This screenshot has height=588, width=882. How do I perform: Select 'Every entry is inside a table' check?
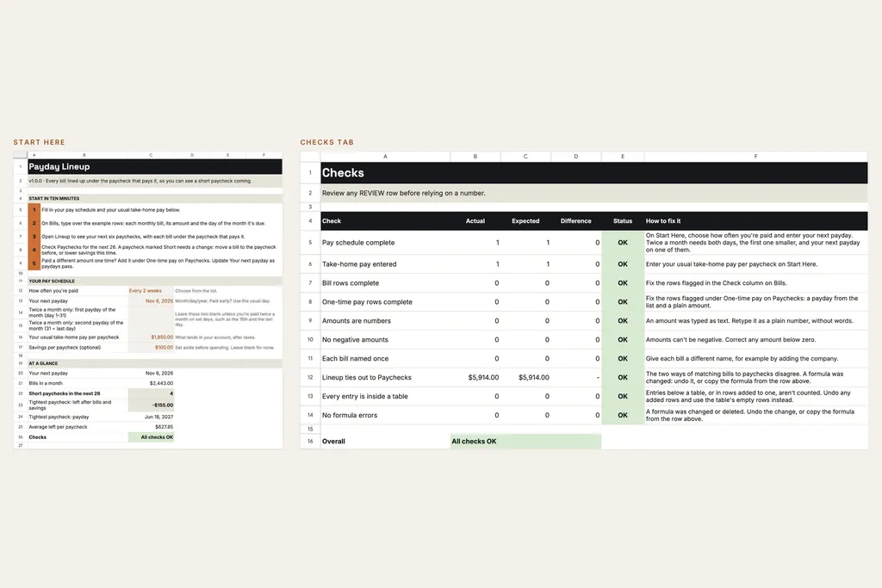364,396
